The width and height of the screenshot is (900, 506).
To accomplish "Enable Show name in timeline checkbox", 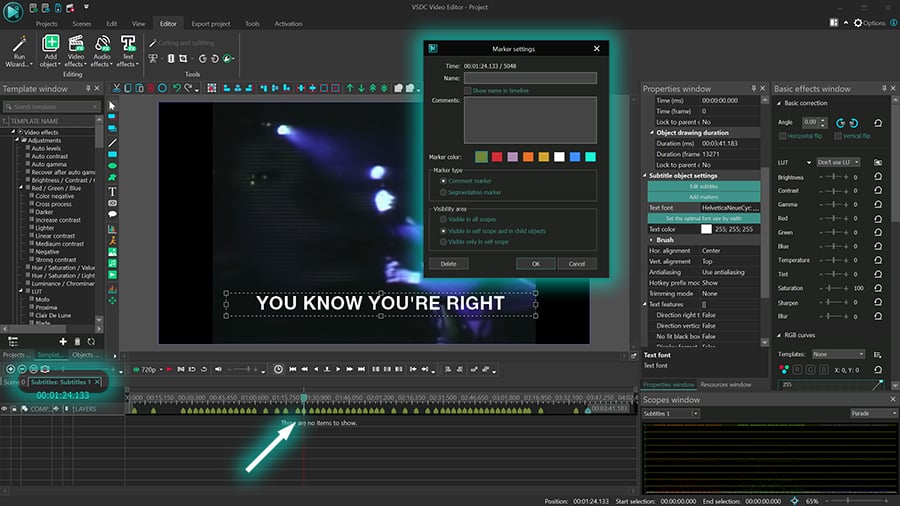I will click(468, 91).
